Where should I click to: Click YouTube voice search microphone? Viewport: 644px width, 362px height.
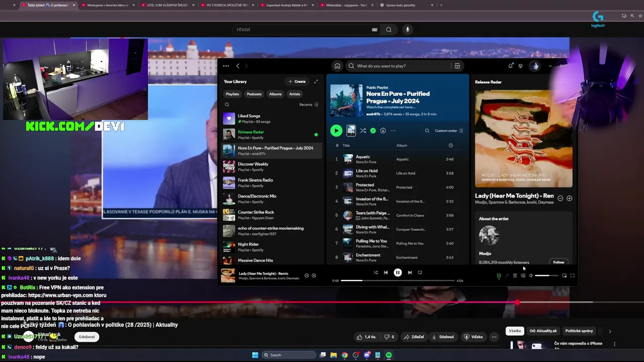(408, 30)
